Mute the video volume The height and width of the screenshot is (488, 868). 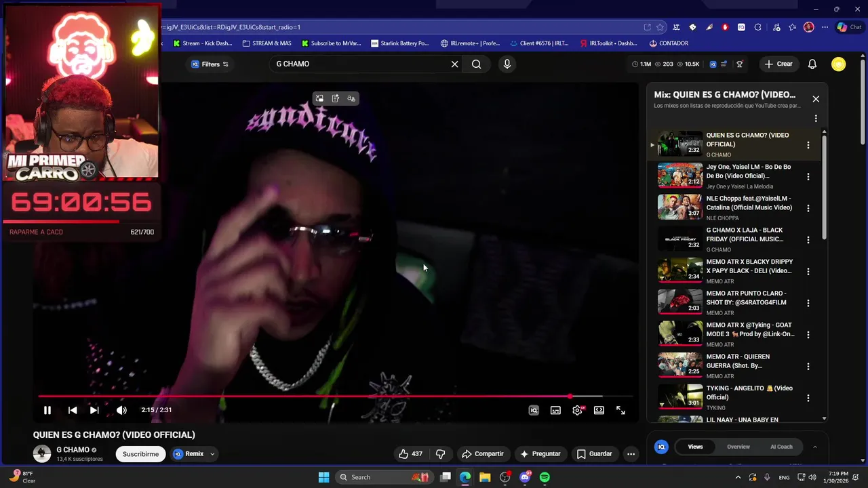(121, 410)
